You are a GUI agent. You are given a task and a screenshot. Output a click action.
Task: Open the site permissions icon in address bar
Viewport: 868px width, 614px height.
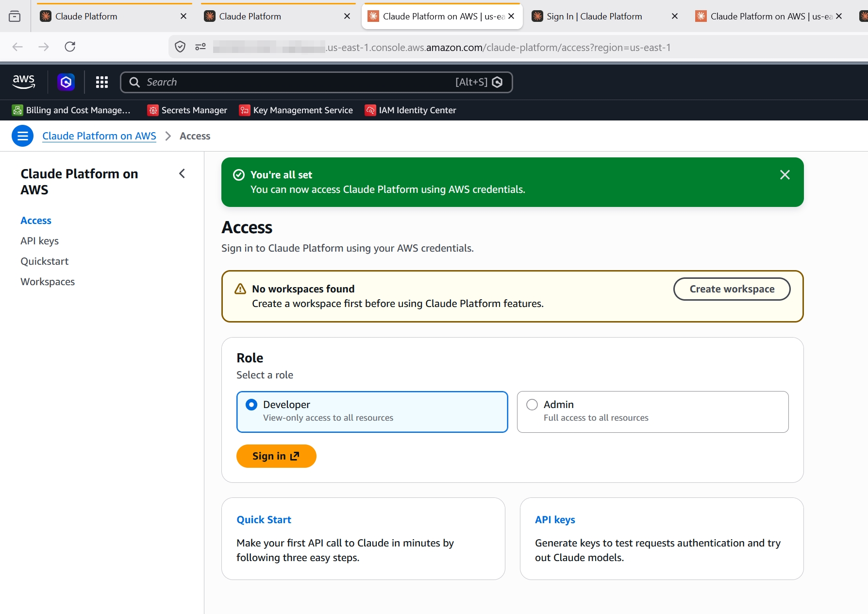[x=200, y=47]
